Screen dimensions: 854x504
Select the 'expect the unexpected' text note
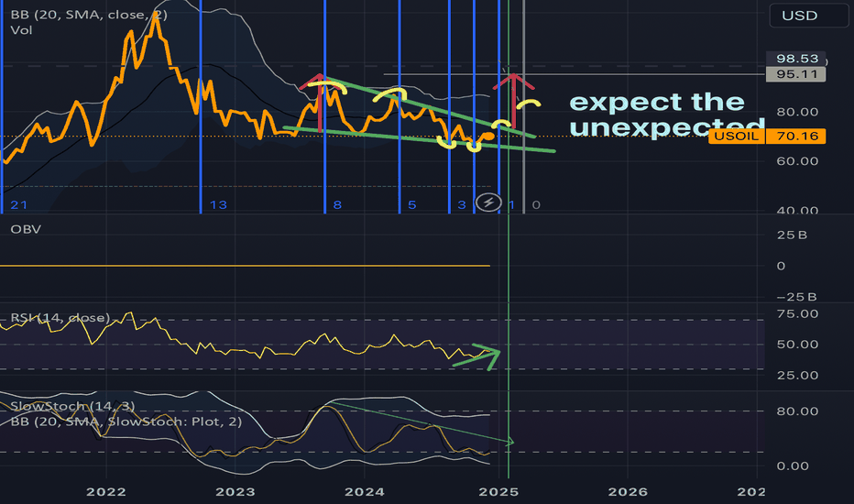pyautogui.click(x=667, y=115)
